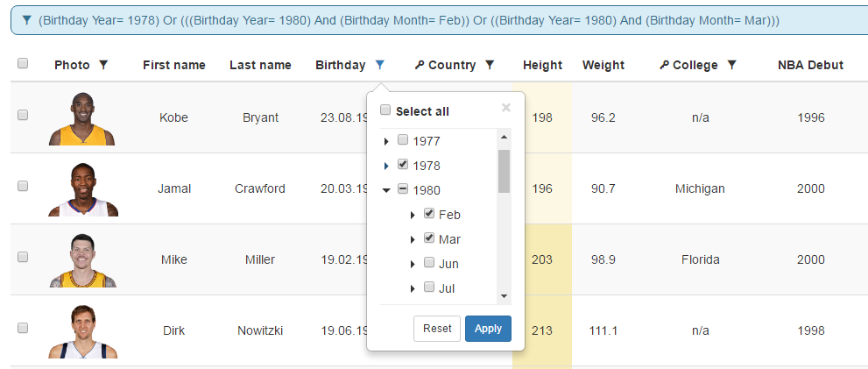This screenshot has width=868, height=369.
Task: Collapse the 1980 tree node
Action: coord(386,190)
